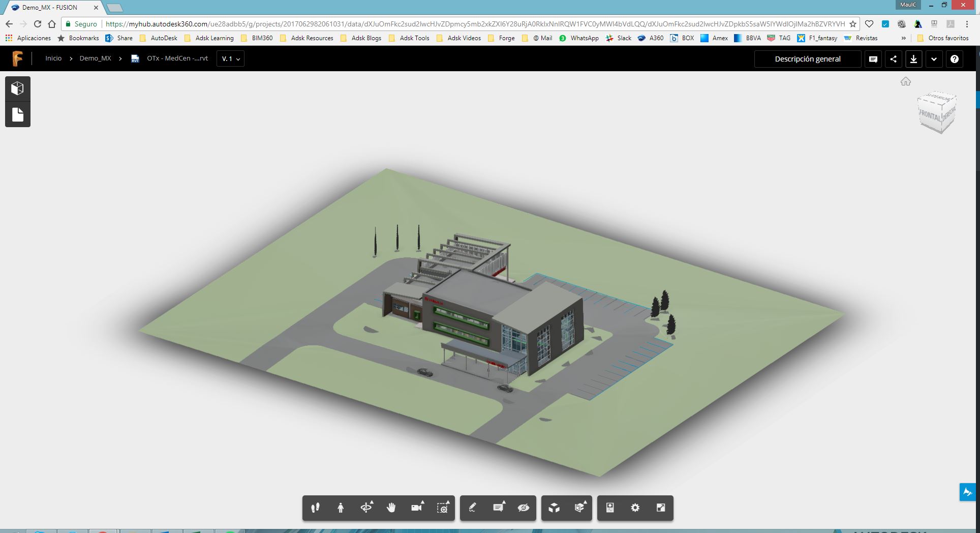Open Chrome menu (three dots)
980x533 pixels.
(x=967, y=24)
